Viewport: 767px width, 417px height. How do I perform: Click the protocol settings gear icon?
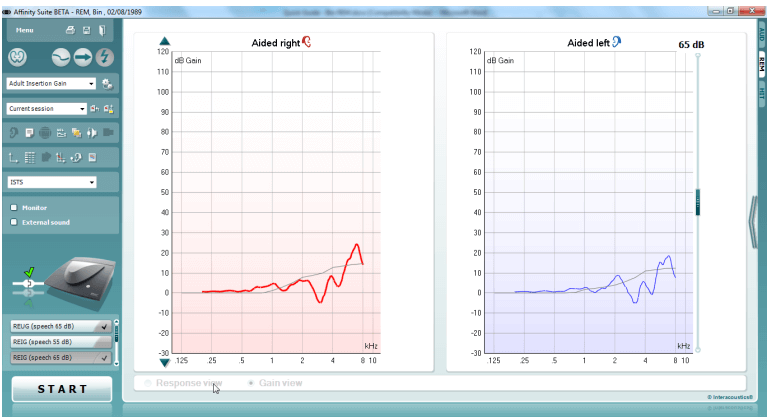(x=107, y=84)
